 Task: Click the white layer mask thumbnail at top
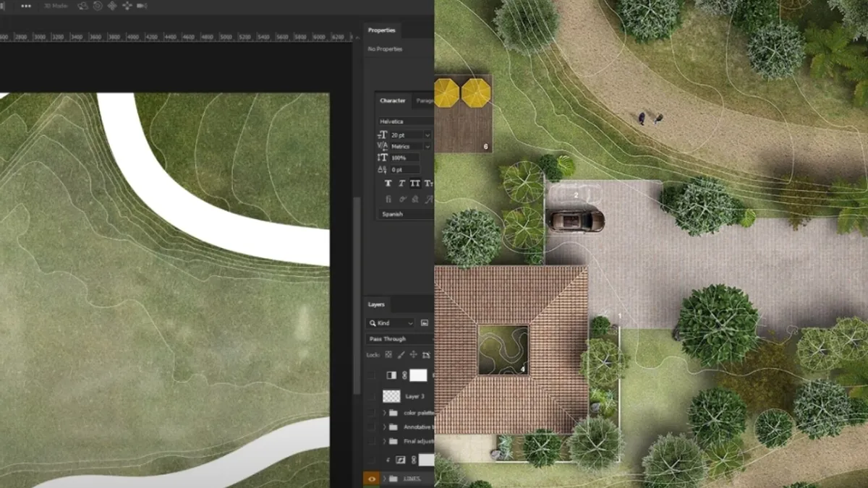click(x=418, y=375)
